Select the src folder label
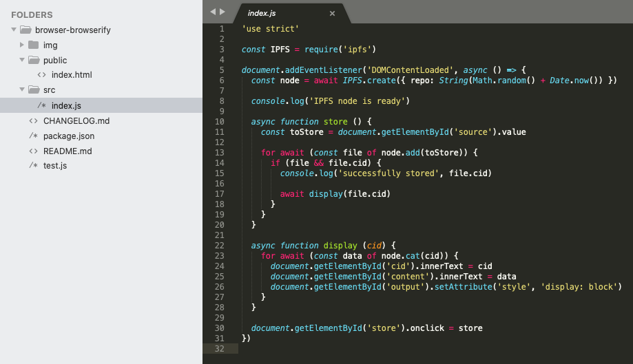The width and height of the screenshot is (633, 364). (x=50, y=90)
